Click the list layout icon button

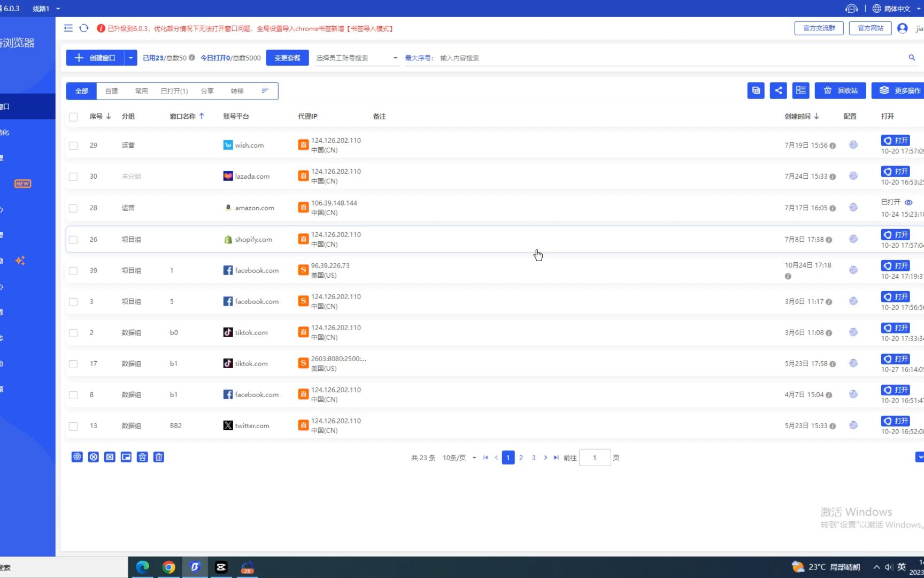(x=800, y=90)
